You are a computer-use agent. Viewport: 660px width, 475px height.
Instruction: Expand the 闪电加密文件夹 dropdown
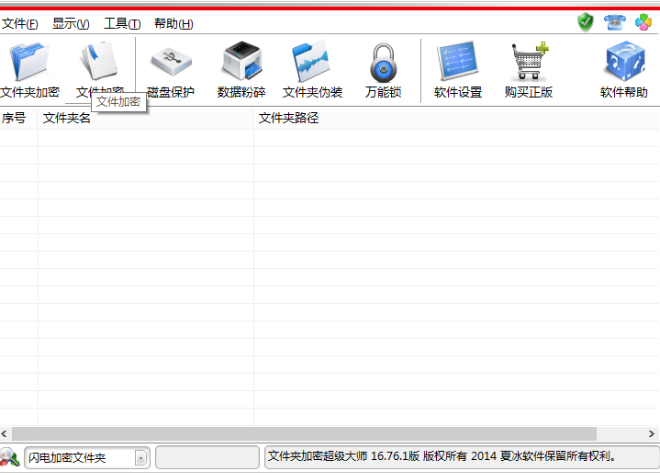[x=141, y=458]
